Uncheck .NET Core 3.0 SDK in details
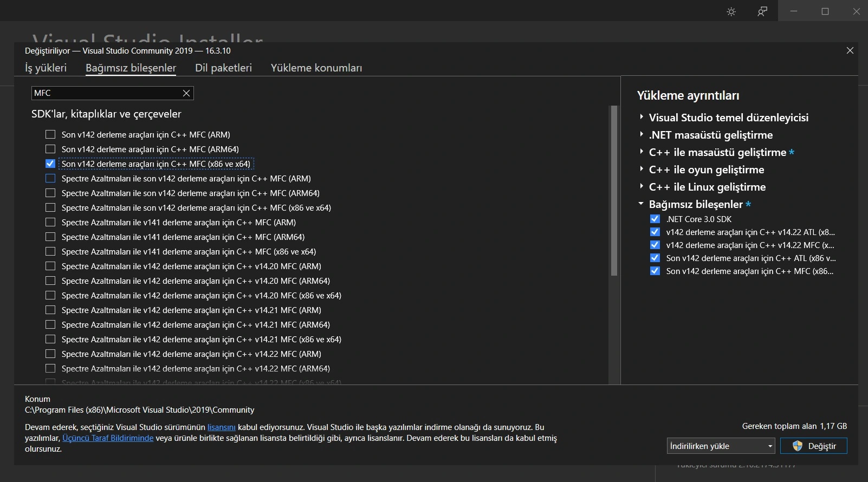Screen dimensions: 868x482 pos(655,219)
